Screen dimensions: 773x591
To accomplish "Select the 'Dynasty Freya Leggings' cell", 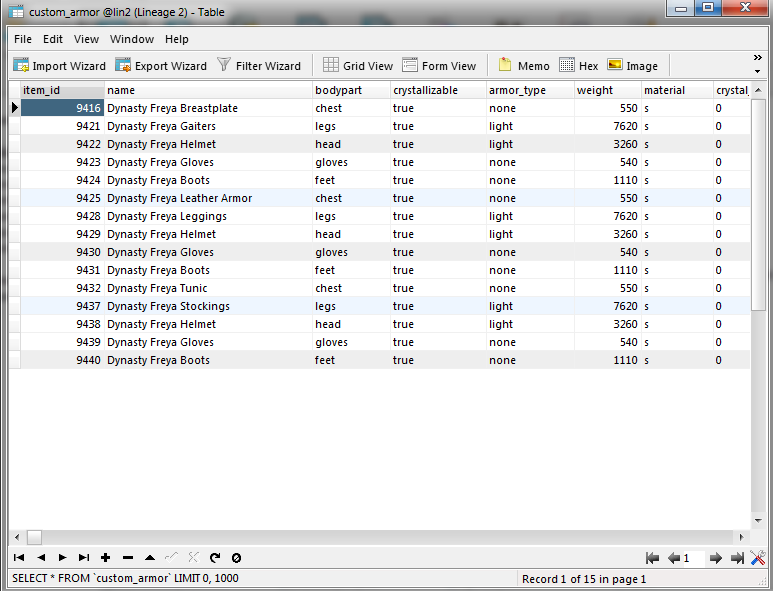I will tap(209, 216).
